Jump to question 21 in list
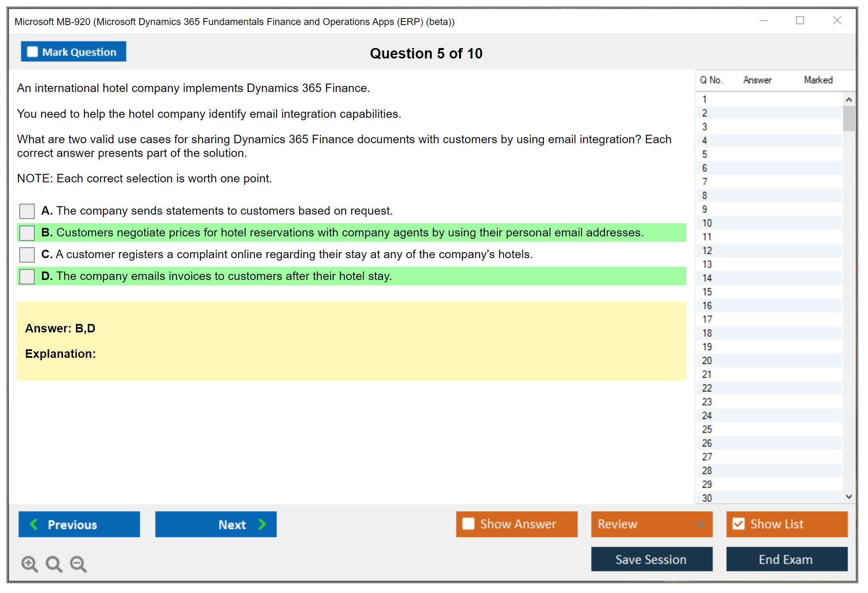Viewport: 868px width, 593px height. (707, 374)
